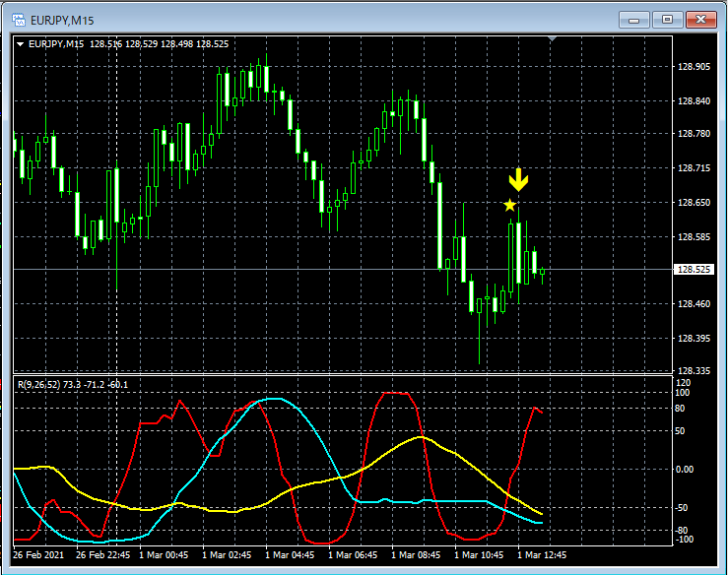Viewport: 728px width, 575px height.
Task: Click the R(9,26,52) indicator label
Action: point(73,385)
